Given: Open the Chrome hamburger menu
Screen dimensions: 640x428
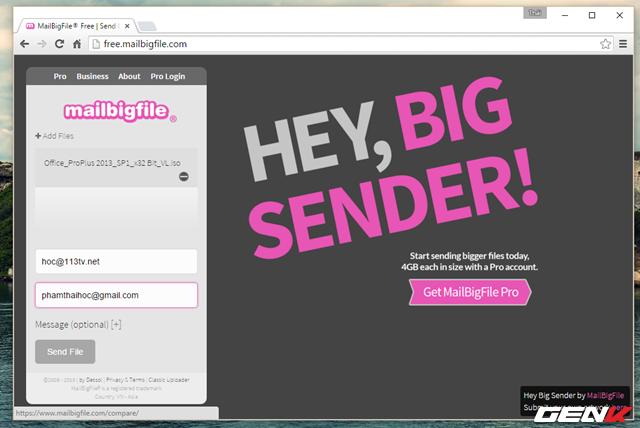Looking at the screenshot, I should coord(623,44).
